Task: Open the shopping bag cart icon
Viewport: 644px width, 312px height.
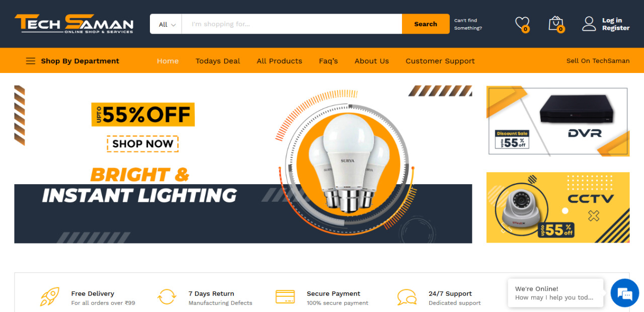Action: point(556,24)
